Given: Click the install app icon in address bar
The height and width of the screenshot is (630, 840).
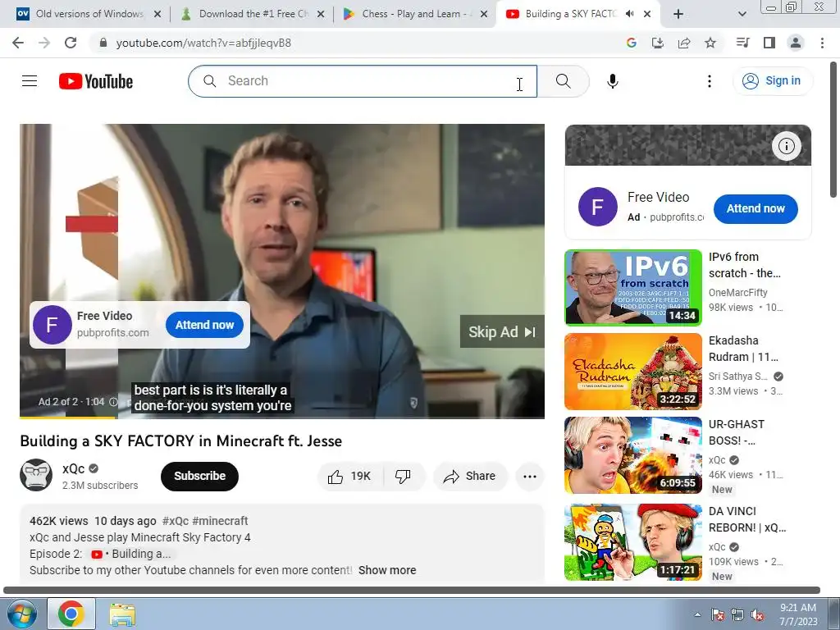Looking at the screenshot, I should (657, 43).
